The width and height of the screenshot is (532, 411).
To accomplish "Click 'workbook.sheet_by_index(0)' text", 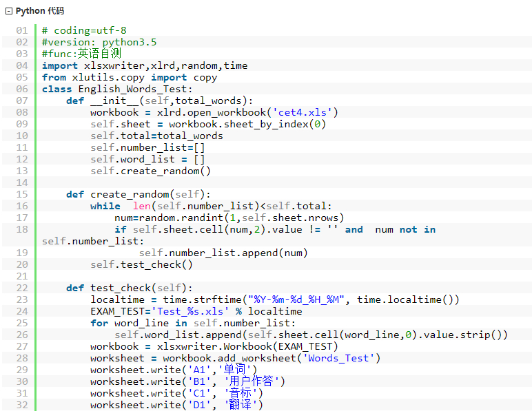I will [x=247, y=125].
